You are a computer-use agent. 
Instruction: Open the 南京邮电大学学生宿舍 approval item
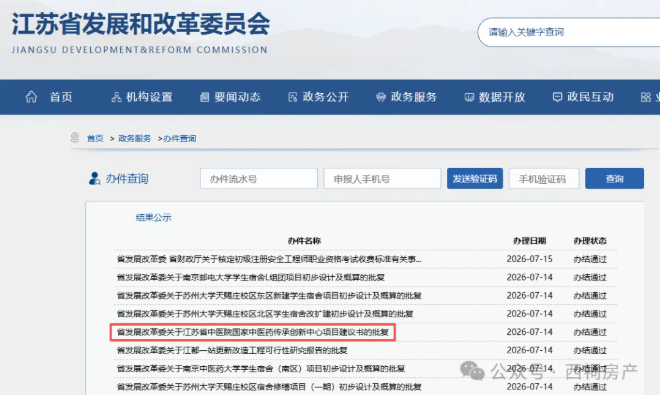251,277
